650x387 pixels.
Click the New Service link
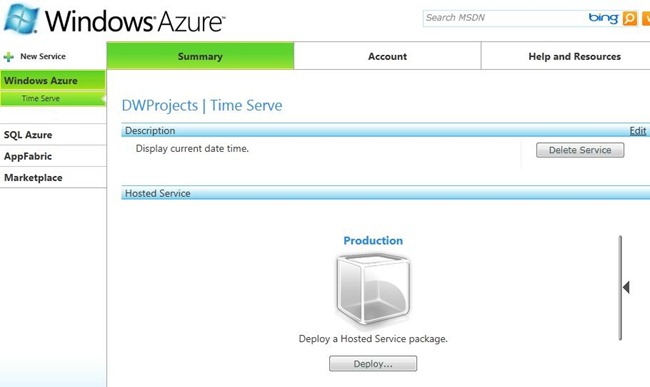point(43,56)
